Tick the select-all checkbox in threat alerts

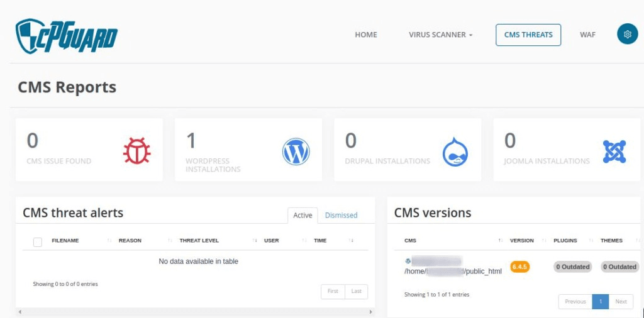(37, 242)
